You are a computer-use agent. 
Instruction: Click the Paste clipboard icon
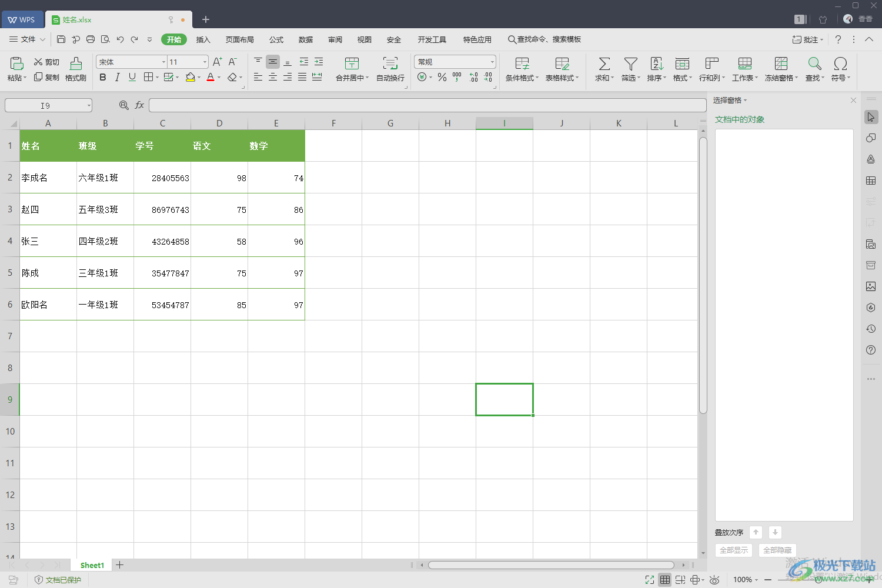coord(16,63)
